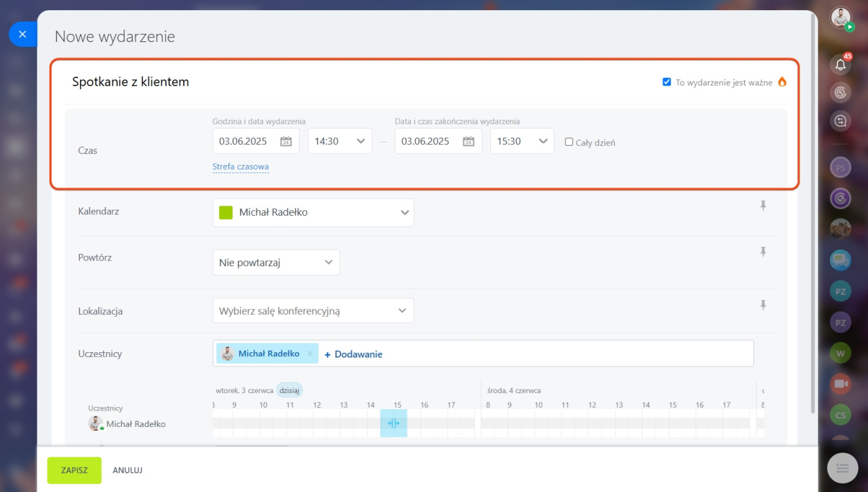This screenshot has width=868, height=492.
Task: Click the ZAPISZ button
Action: click(x=74, y=470)
